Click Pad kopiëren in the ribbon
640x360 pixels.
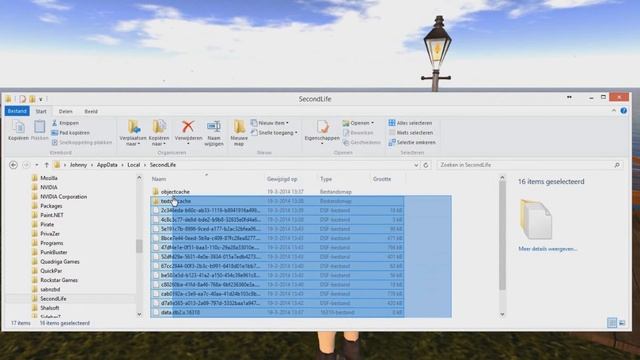70,133
